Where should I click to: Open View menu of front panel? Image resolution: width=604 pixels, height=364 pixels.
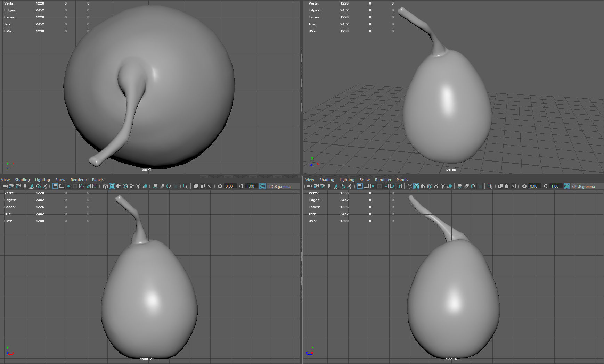pyautogui.click(x=5, y=180)
